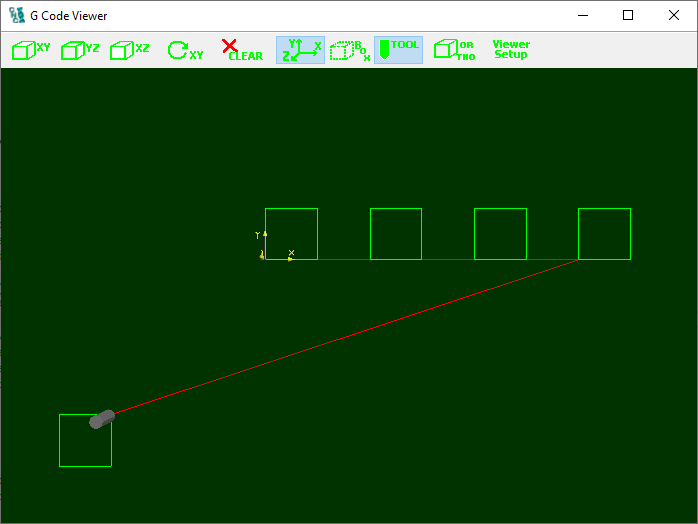
Task: Click the ortho/perspective view icon
Action: [x=454, y=50]
